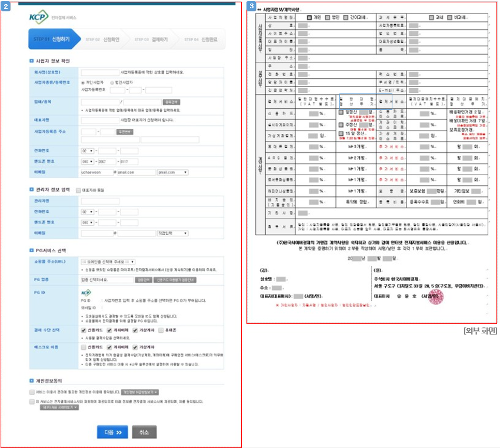This screenshot has height=448, width=500.
Task: Enable the 휴대폰 payment method checkbox
Action: coord(161,330)
